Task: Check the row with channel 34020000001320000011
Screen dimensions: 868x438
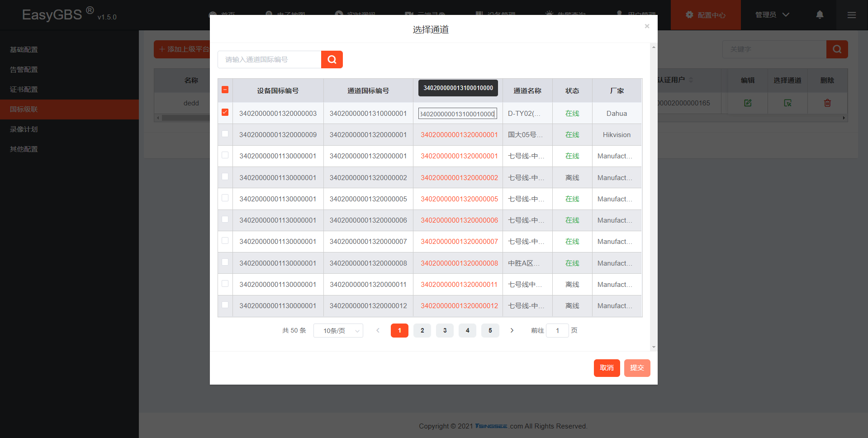Action: [225, 284]
